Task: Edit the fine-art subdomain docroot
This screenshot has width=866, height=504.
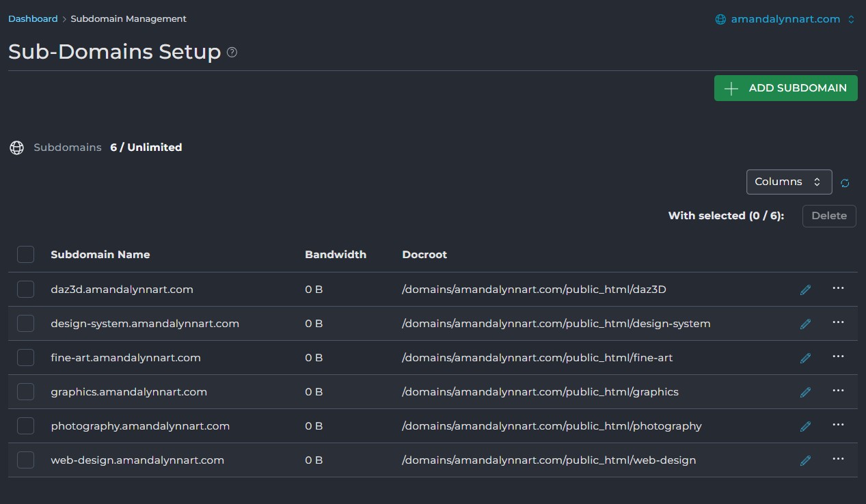Action: tap(805, 358)
